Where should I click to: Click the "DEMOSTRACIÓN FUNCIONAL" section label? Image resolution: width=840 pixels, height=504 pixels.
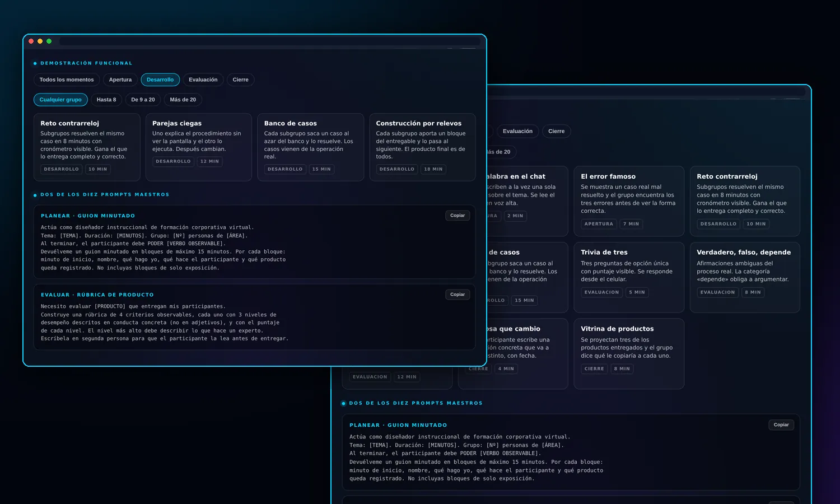(x=86, y=63)
